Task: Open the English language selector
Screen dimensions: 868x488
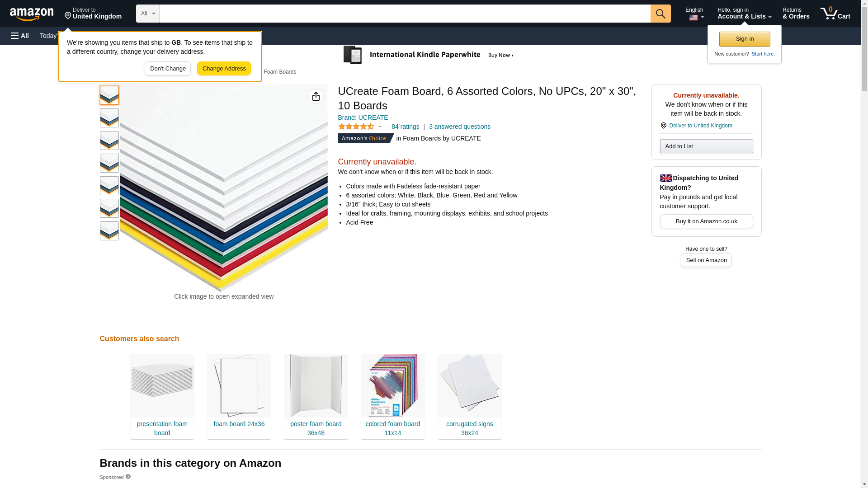Action: [694, 14]
